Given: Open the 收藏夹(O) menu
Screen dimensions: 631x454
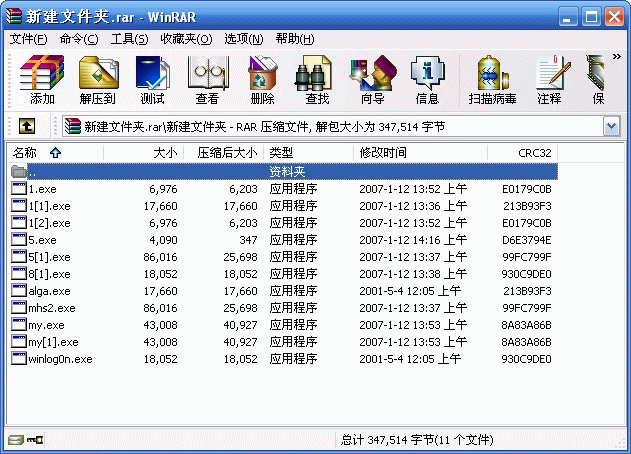Looking at the screenshot, I should tap(186, 39).
